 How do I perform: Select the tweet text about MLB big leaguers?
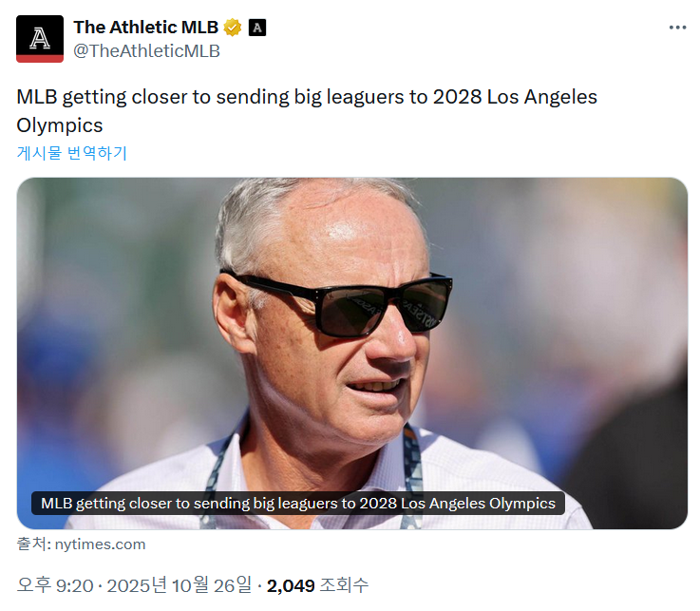click(307, 98)
